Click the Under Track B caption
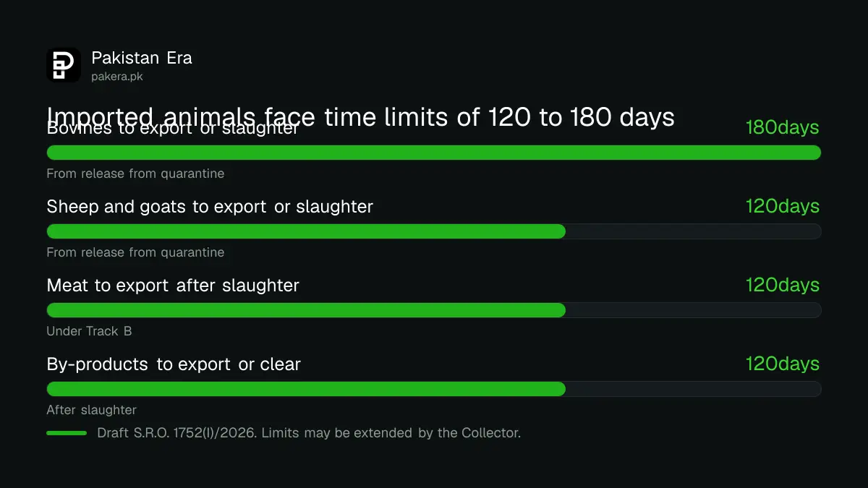Image resolution: width=868 pixels, height=488 pixels. 89,331
